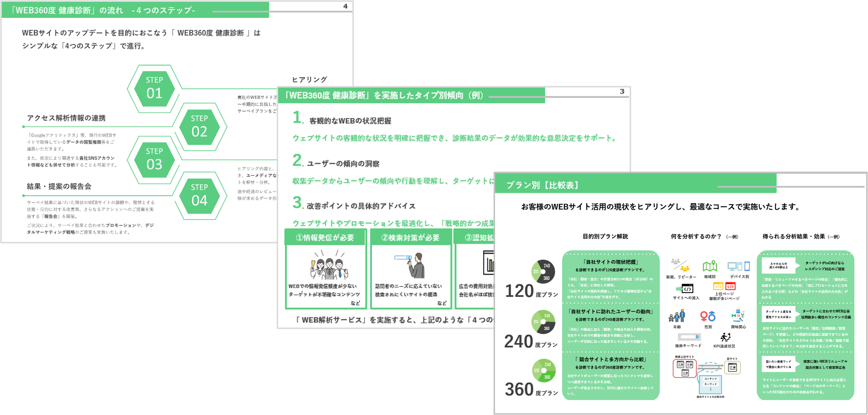
Task: Click the 目的別プラン解説 column header
Action: coord(605,236)
